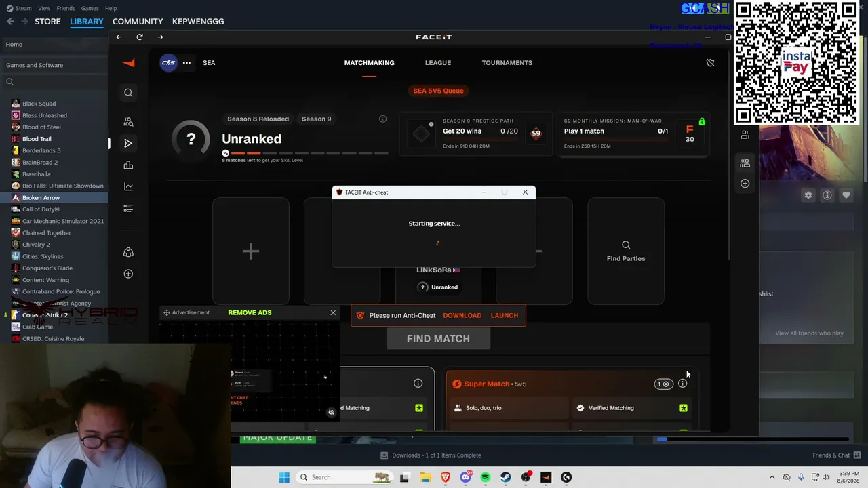The image size is (868, 488).
Task: Click the orange FACEIT home logo
Action: point(129,63)
